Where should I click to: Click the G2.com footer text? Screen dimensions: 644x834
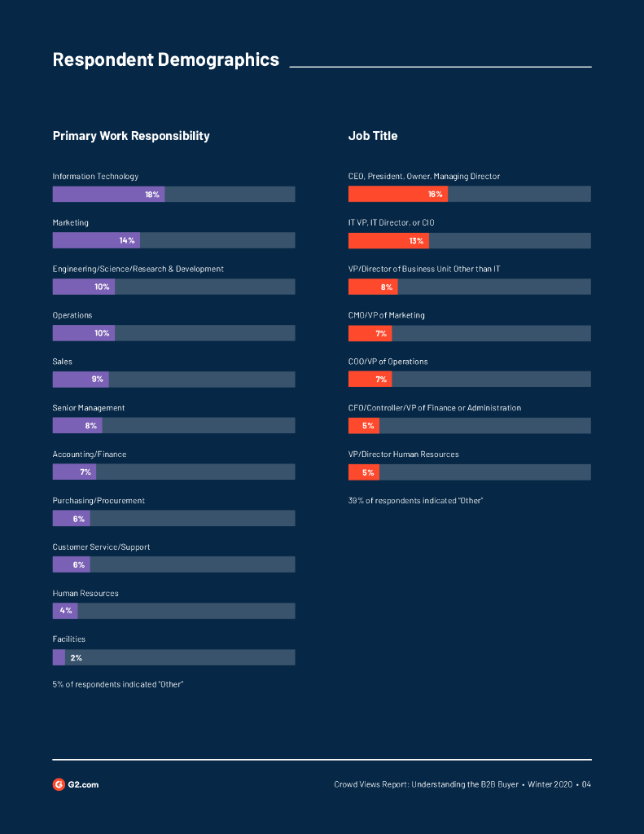pos(83,784)
